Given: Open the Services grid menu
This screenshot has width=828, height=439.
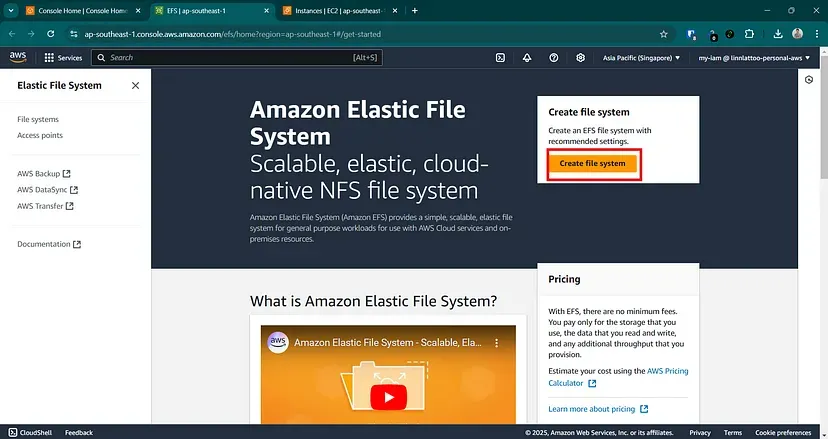Looking at the screenshot, I should (63, 58).
